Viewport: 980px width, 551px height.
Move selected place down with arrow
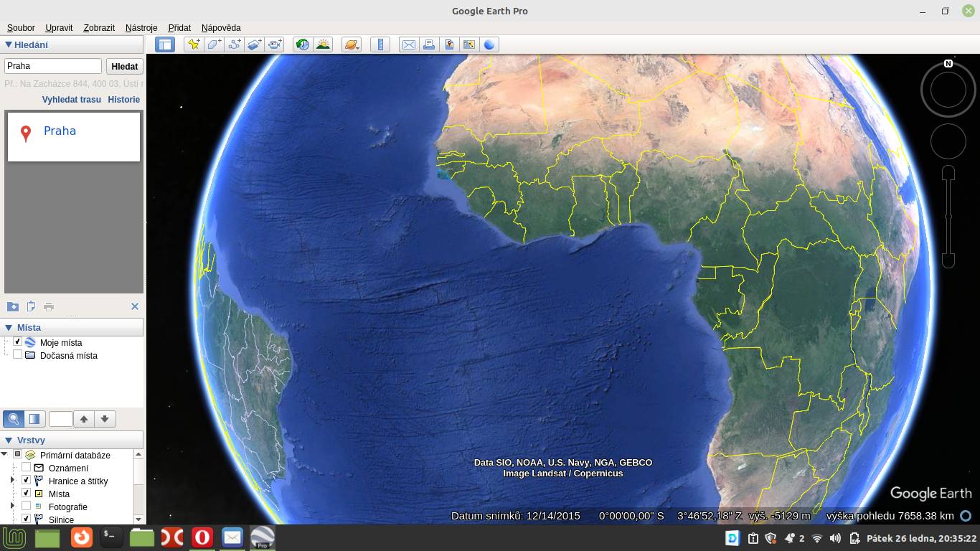click(x=105, y=419)
